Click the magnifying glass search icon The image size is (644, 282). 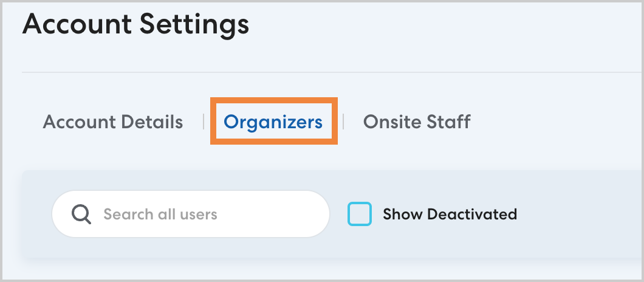point(81,214)
